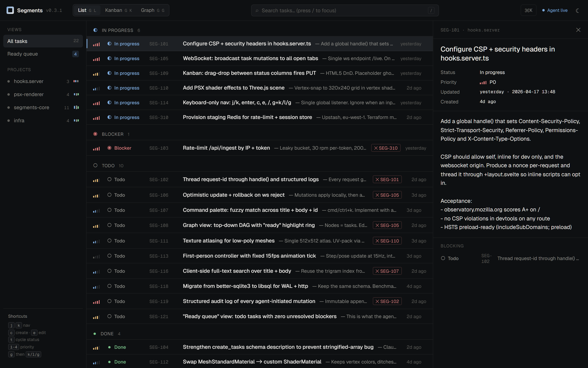Open blocking task SEG-102 in detail panel
Screen dimensions: 588x368
[510, 258]
